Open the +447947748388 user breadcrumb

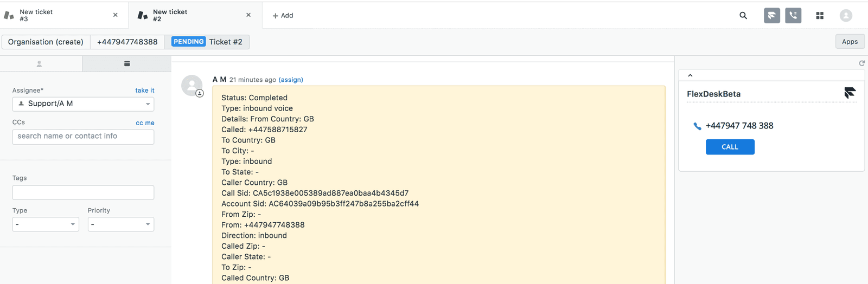(127, 42)
